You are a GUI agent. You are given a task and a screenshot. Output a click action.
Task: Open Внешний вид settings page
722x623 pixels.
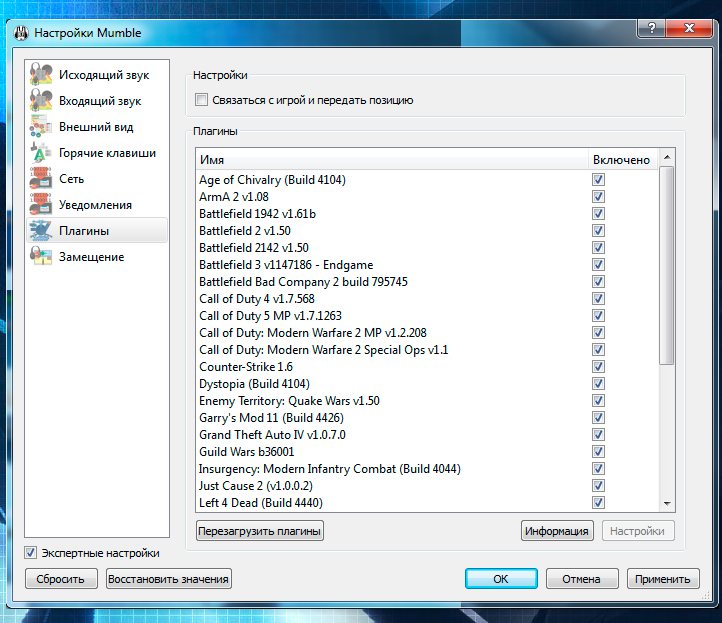click(97, 127)
